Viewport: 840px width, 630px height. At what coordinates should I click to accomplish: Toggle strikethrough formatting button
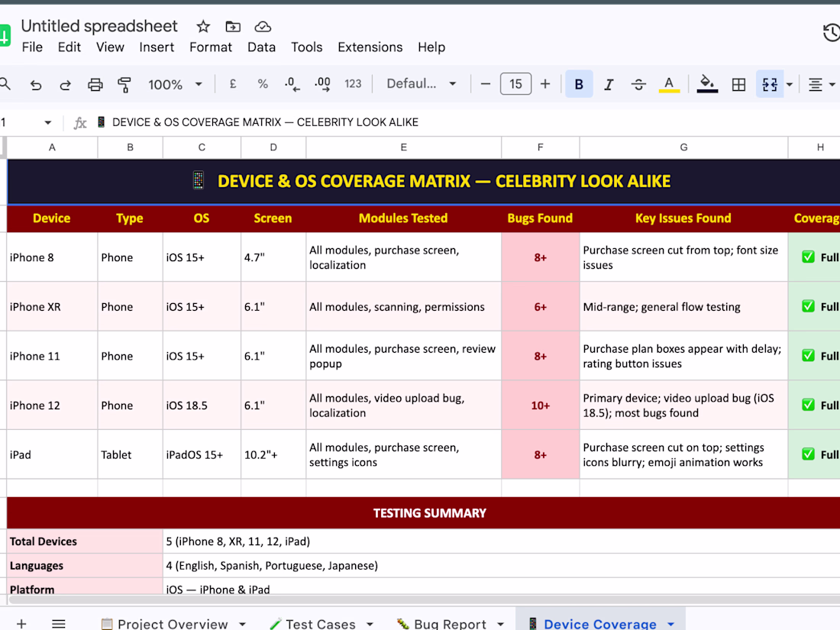[638, 84]
